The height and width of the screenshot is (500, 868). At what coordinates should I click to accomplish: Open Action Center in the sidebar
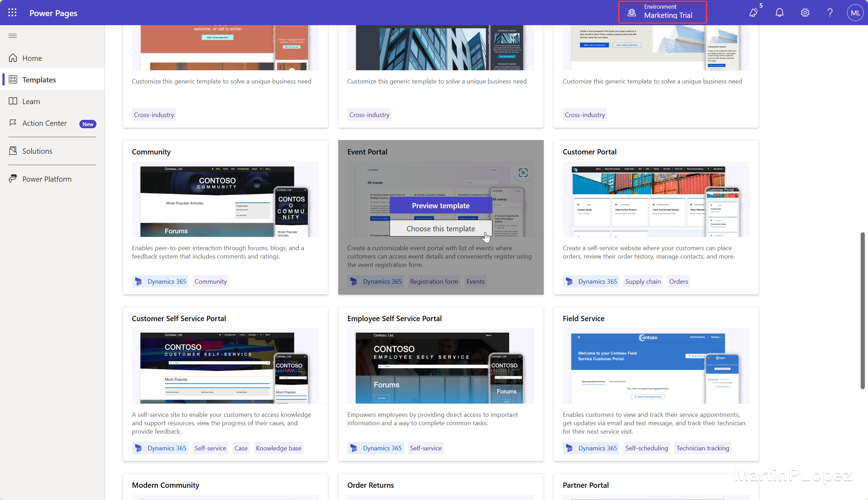point(44,123)
